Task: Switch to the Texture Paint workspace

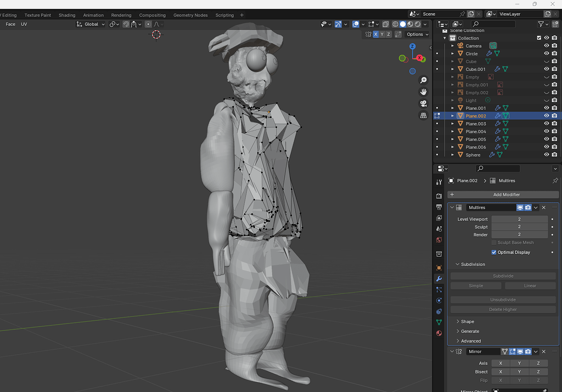Action: click(x=38, y=15)
